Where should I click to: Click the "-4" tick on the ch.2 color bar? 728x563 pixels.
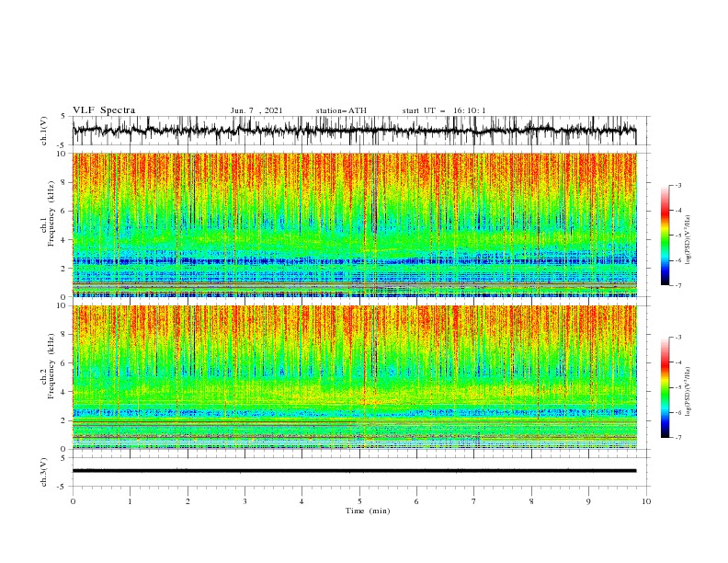(678, 362)
